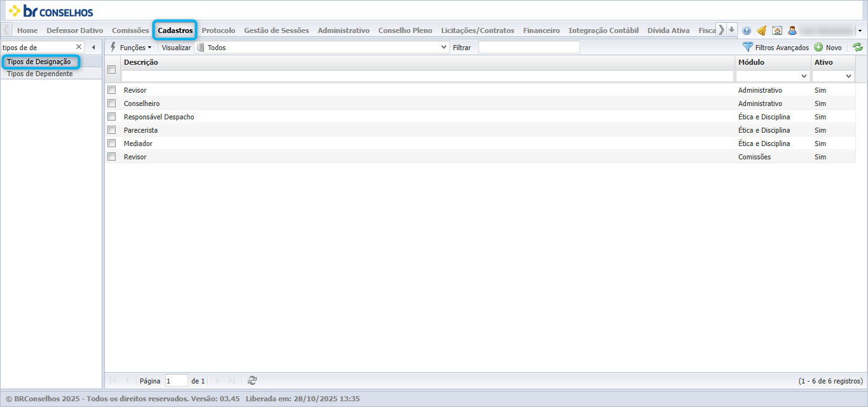
Task: Open the help question mark icon
Action: point(747,30)
